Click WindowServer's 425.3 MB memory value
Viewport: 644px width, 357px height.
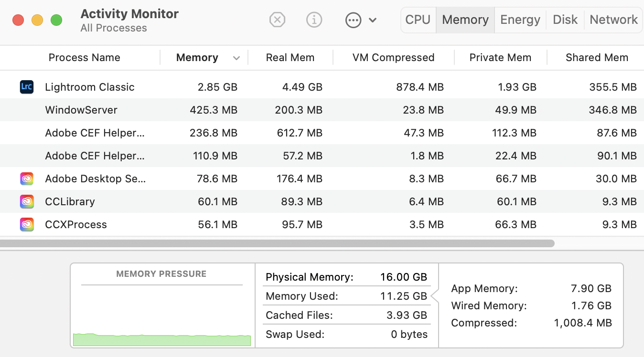click(214, 110)
